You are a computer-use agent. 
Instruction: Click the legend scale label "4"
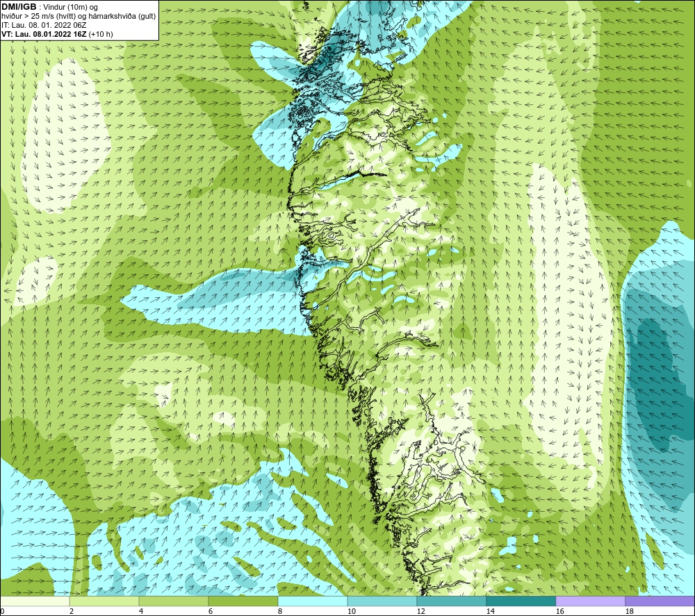pos(141,612)
